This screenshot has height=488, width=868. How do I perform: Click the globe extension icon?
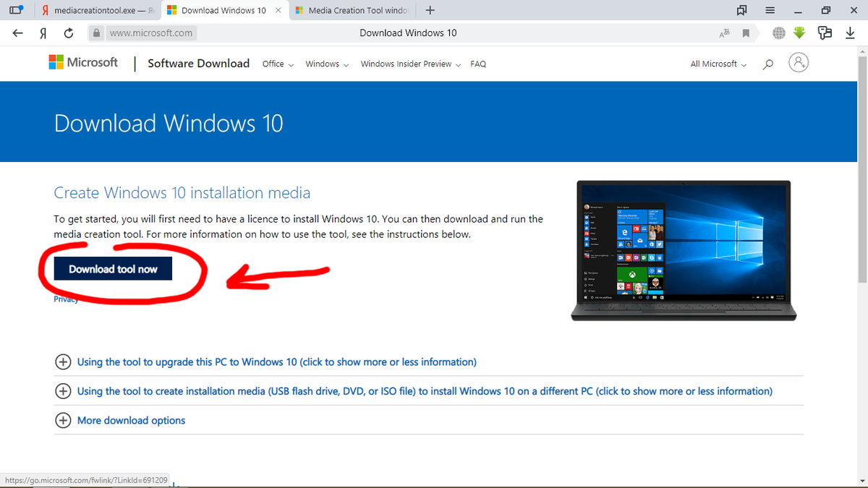779,33
